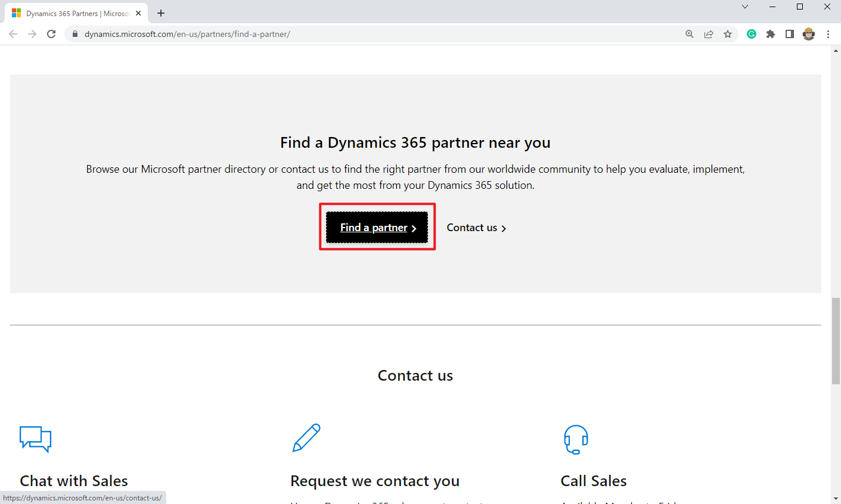The height and width of the screenshot is (504, 841).
Task: Click the chevron next to Contact us link
Action: click(504, 228)
